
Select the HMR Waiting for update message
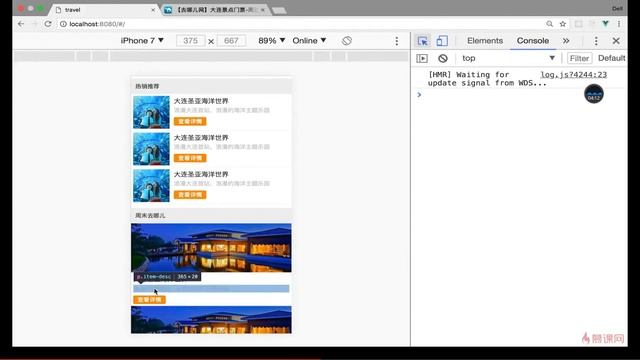pos(487,79)
